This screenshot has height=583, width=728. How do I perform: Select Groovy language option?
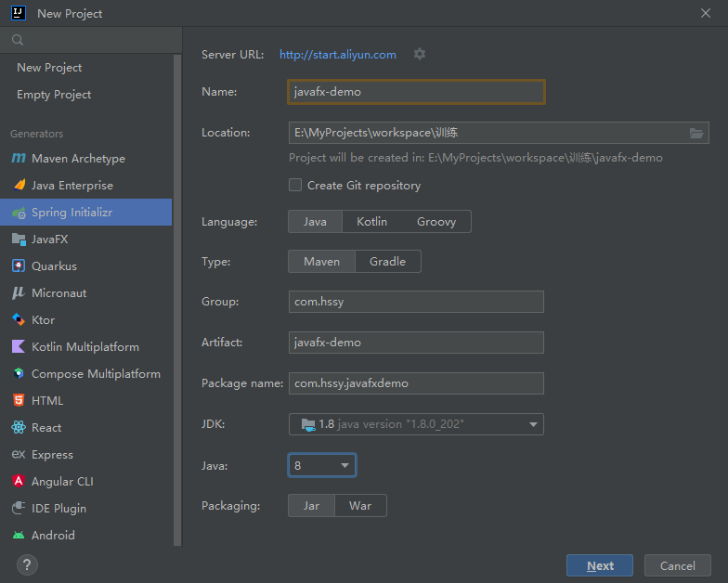(x=436, y=221)
